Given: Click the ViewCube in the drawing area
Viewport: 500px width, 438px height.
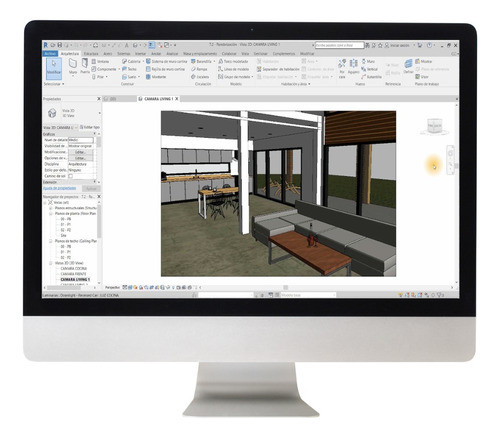Looking at the screenshot, I should (x=434, y=126).
